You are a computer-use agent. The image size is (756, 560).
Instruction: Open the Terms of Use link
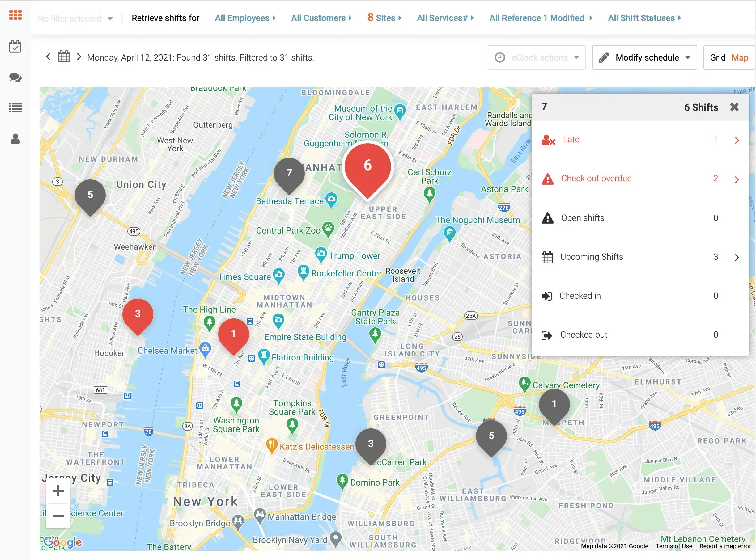673,546
